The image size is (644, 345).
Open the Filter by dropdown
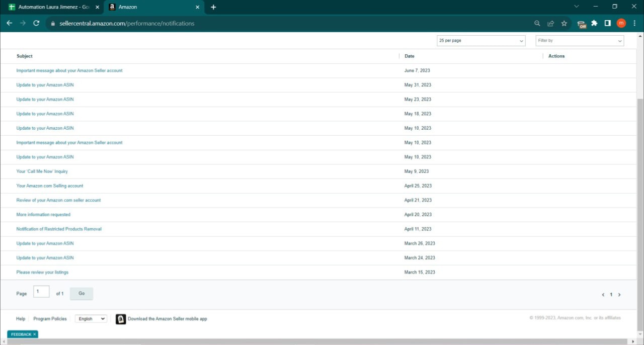[x=580, y=41]
